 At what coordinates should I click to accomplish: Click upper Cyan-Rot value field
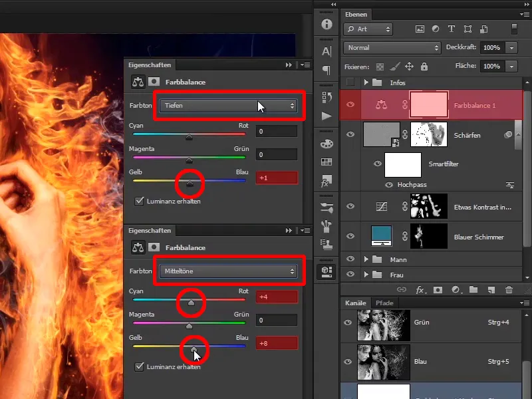tap(277, 131)
